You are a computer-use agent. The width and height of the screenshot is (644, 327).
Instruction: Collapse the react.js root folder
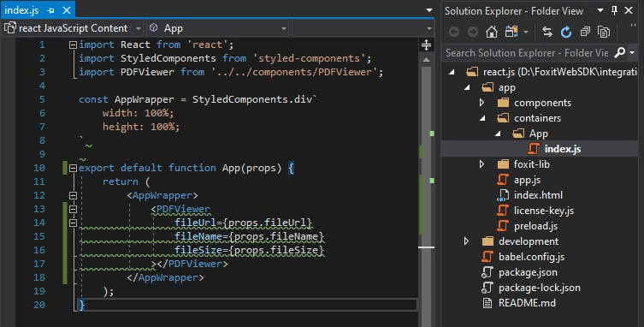tap(452, 72)
